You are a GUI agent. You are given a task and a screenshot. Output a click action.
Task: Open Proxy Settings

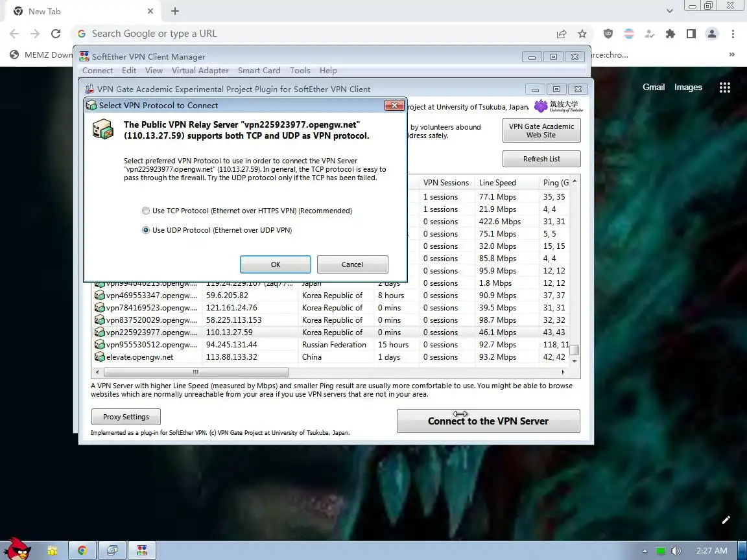(126, 417)
